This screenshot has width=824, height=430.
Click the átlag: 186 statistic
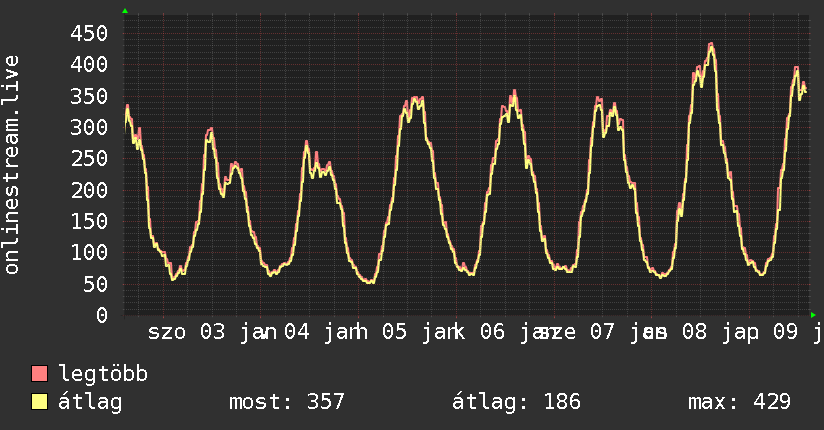(516, 402)
